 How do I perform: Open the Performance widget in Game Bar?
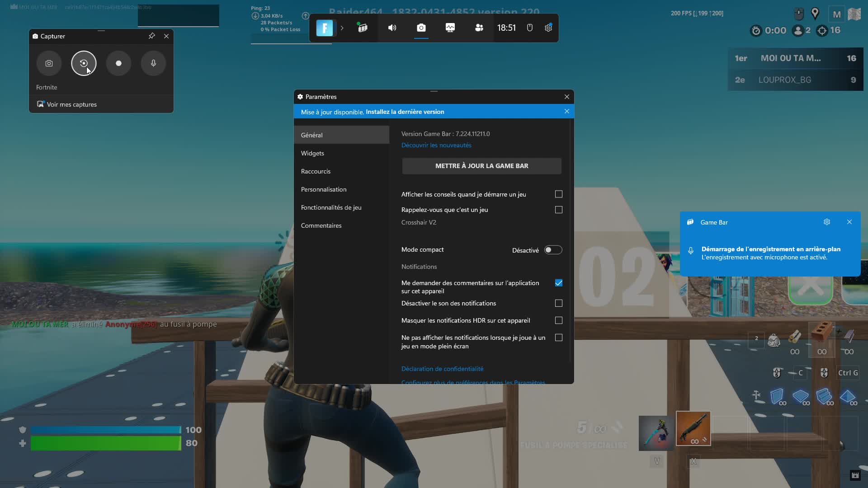[450, 28]
